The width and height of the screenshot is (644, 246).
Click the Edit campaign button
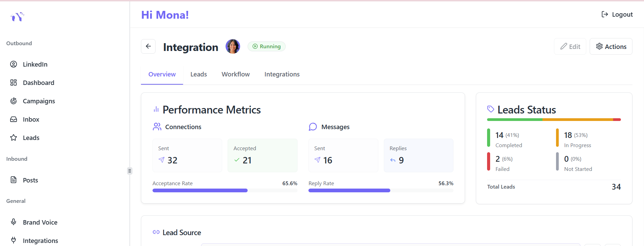(570, 47)
